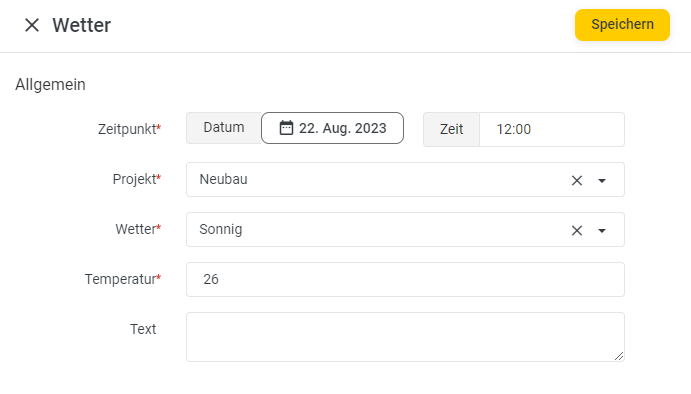Click the Wetter dialog title

[82, 25]
